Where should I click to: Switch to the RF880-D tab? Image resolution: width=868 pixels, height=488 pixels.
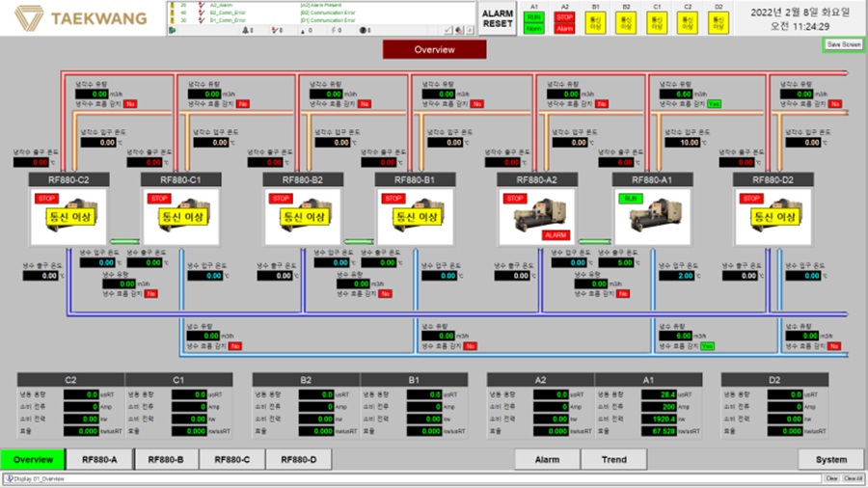click(299, 459)
